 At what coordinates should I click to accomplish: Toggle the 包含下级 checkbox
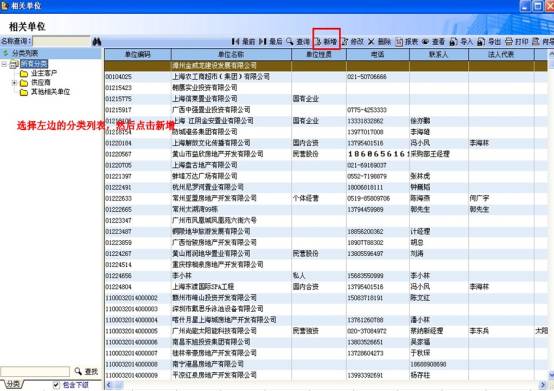pyautogui.click(x=56, y=385)
